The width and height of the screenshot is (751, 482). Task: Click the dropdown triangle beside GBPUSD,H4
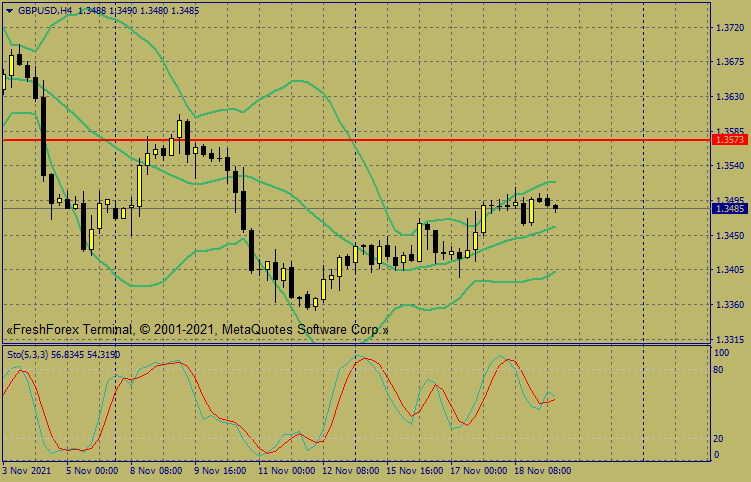click(x=9, y=10)
